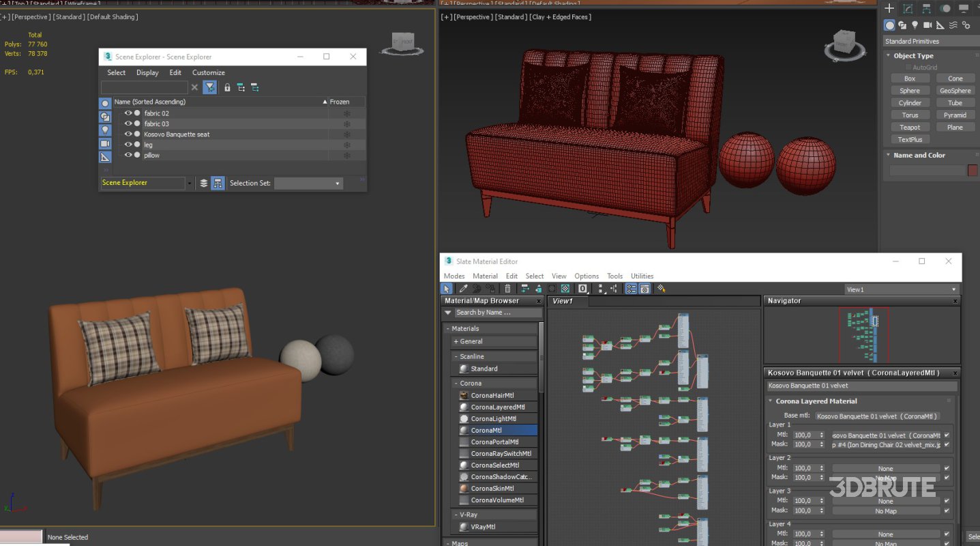Open the Selection Set dropdown
980x546 pixels.
[308, 183]
